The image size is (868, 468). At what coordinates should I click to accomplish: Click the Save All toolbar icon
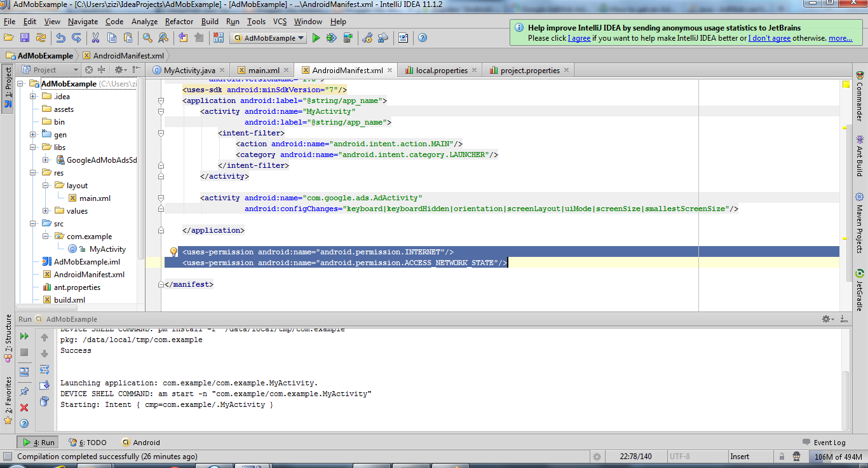tap(24, 38)
